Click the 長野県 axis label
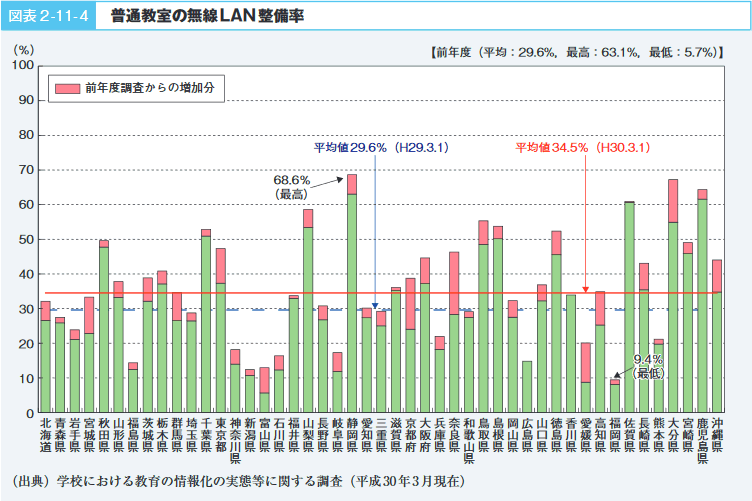This screenshot has width=752, height=501. click(323, 435)
